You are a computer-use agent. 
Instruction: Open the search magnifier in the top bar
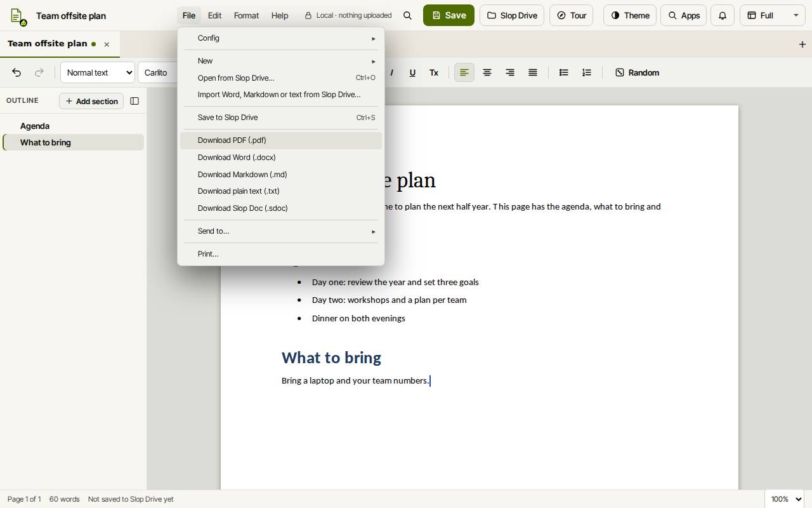pyautogui.click(x=407, y=15)
